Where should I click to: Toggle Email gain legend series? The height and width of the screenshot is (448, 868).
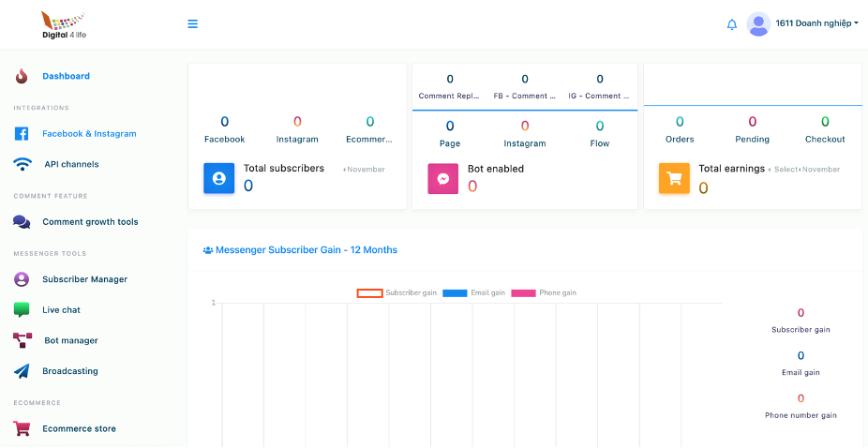pos(455,293)
